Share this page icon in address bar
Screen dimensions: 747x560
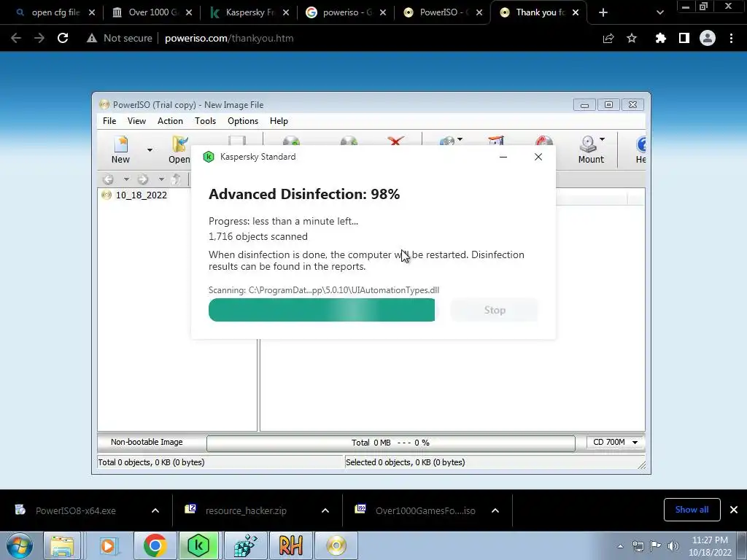608,38
